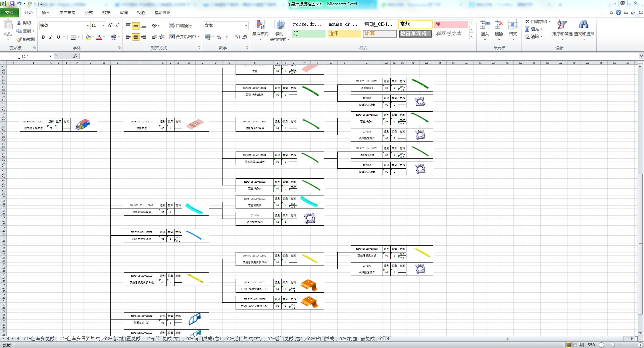The height and width of the screenshot is (348, 644).
Task: Open the number format dropdown
Action: pos(246,25)
